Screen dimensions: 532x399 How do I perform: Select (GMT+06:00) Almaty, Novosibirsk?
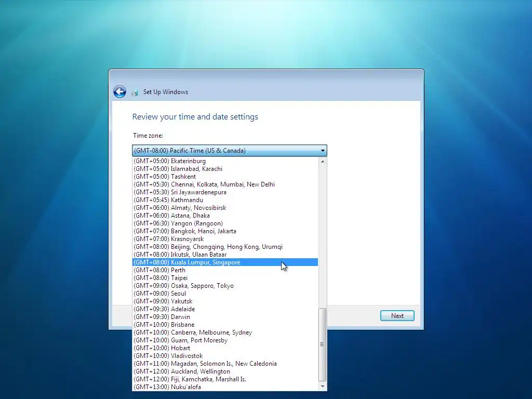click(x=225, y=208)
